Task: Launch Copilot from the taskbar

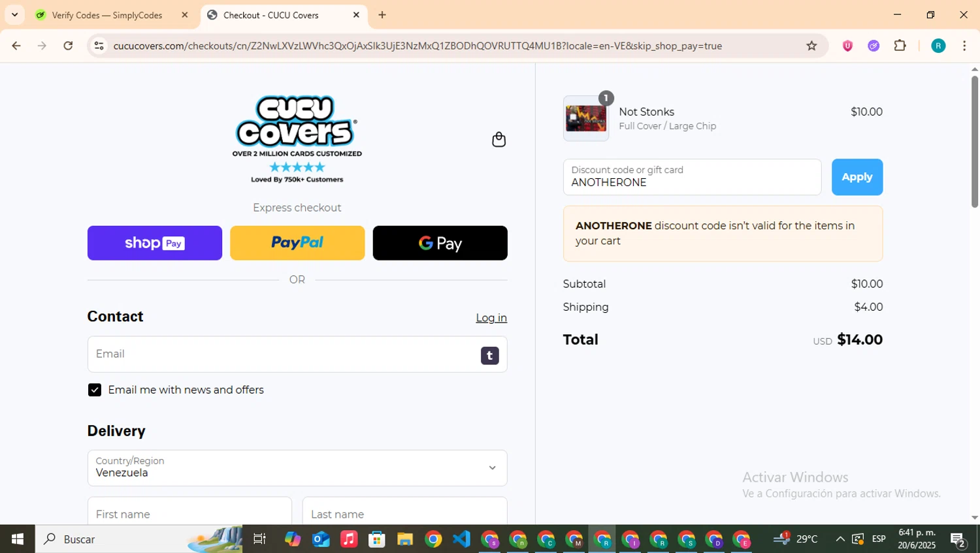Action: click(293, 539)
